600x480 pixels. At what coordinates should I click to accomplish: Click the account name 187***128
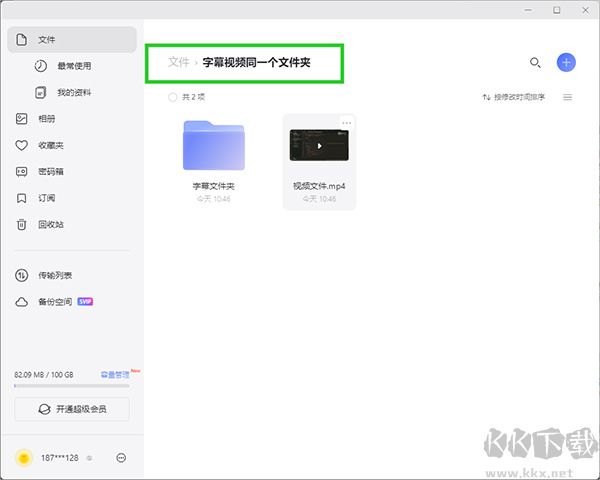tap(60, 458)
